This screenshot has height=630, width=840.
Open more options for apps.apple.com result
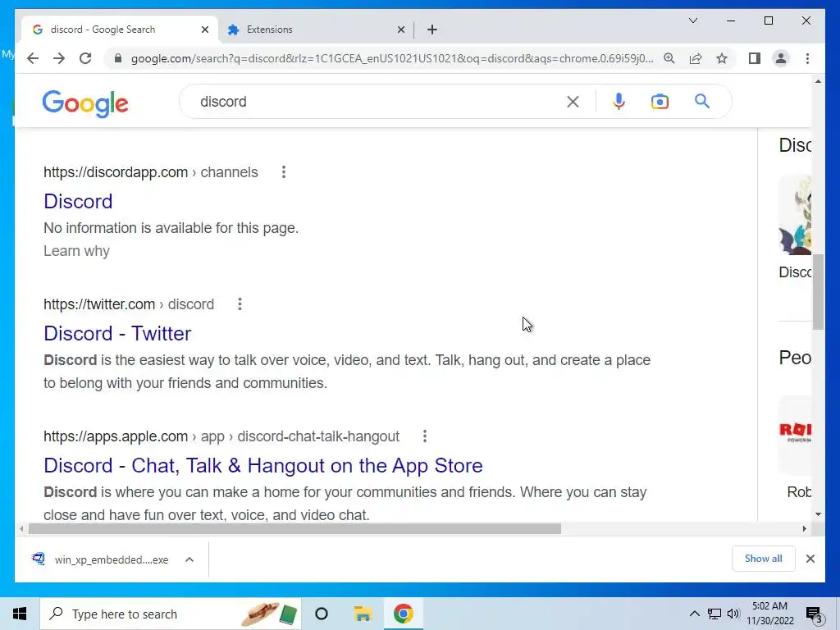coord(424,436)
